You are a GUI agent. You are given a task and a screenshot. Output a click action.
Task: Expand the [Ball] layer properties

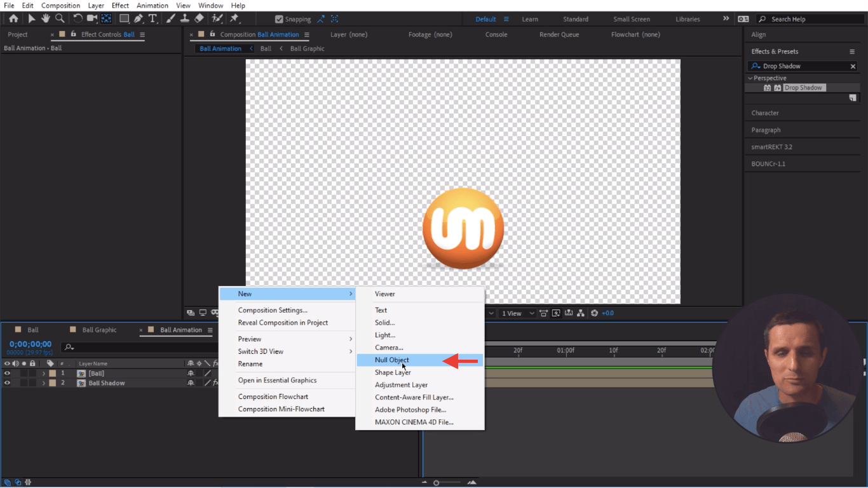[43, 374]
